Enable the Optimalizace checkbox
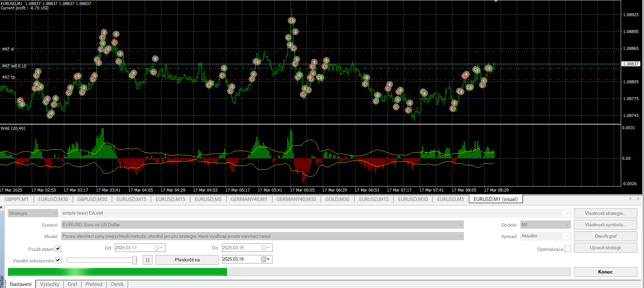The height and width of the screenshot is (288, 644). coord(568,249)
